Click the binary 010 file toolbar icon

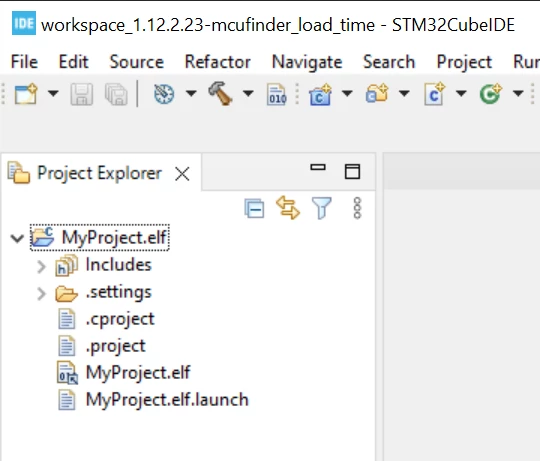(277, 94)
